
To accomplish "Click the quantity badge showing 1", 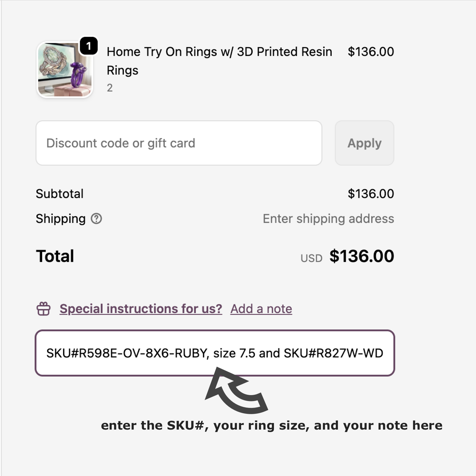I will (x=88, y=45).
